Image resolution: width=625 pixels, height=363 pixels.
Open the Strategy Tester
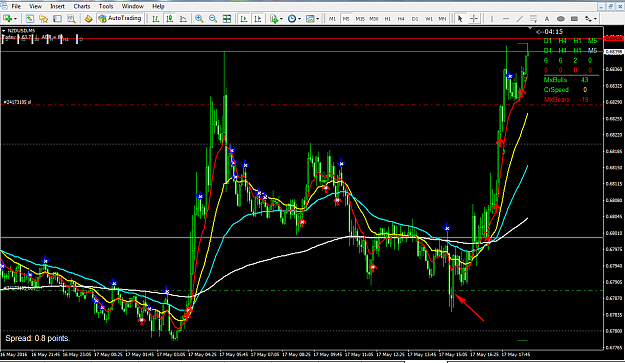[x=71, y=19]
